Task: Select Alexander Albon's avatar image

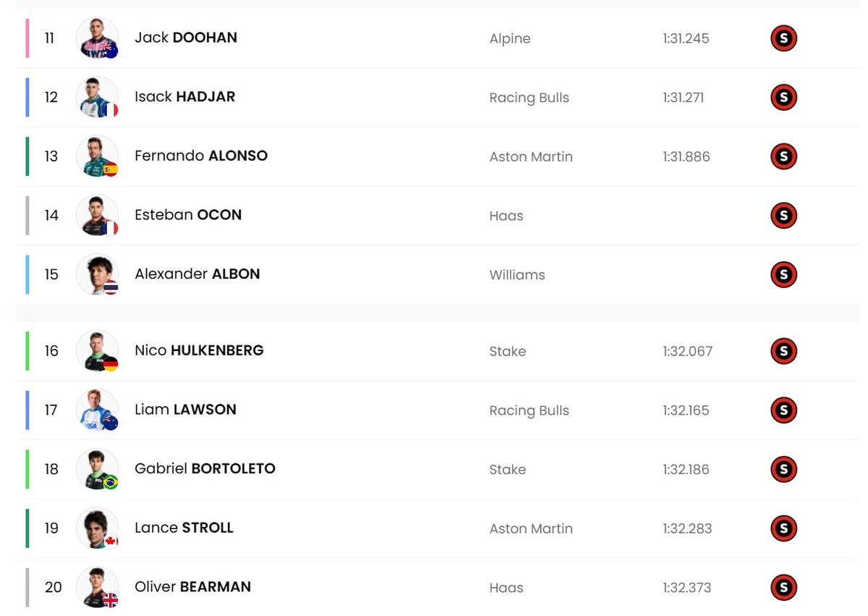Action: click(97, 274)
